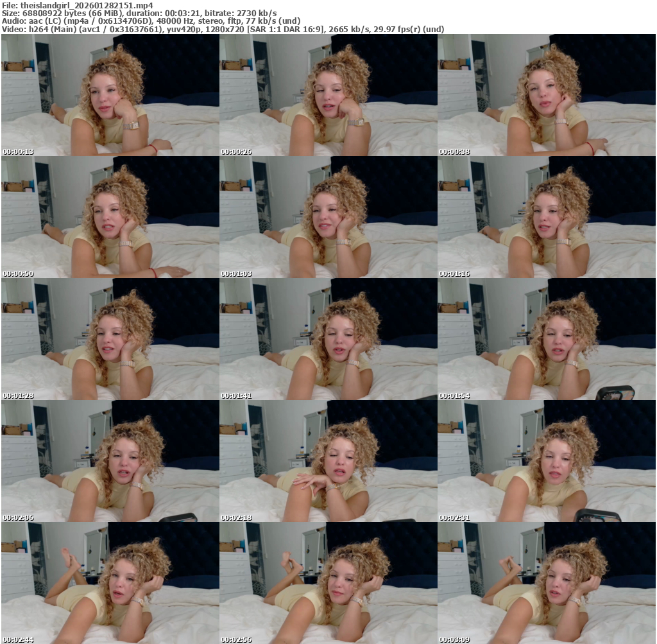657x644 pixels.
Task: Select the thumbnail stamped 00:02:06
Action: 110,461
